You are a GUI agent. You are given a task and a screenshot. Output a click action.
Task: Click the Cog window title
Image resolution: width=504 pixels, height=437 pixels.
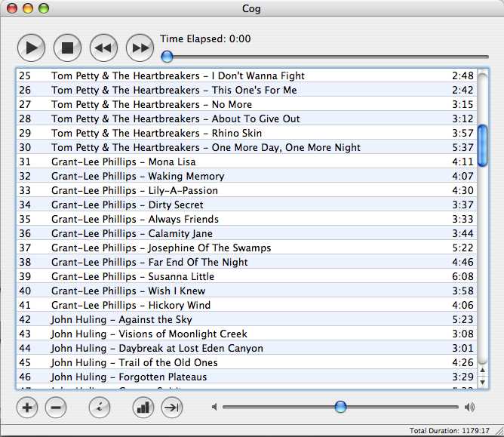[x=251, y=9]
